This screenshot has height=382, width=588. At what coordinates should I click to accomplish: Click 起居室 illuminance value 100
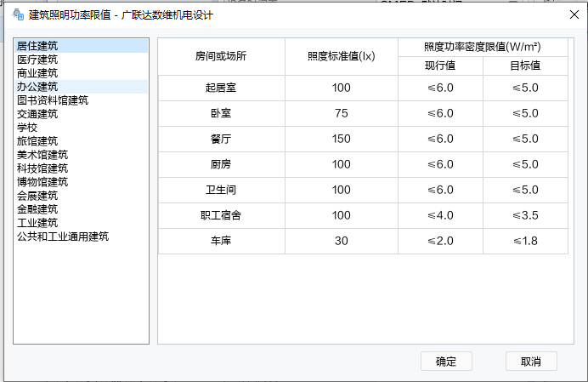[342, 88]
